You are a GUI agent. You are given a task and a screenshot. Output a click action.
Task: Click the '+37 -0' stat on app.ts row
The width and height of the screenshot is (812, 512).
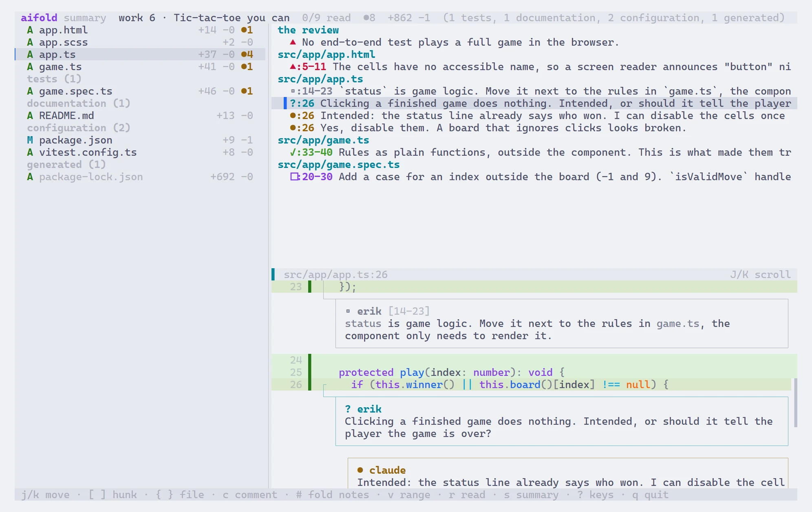(x=216, y=55)
